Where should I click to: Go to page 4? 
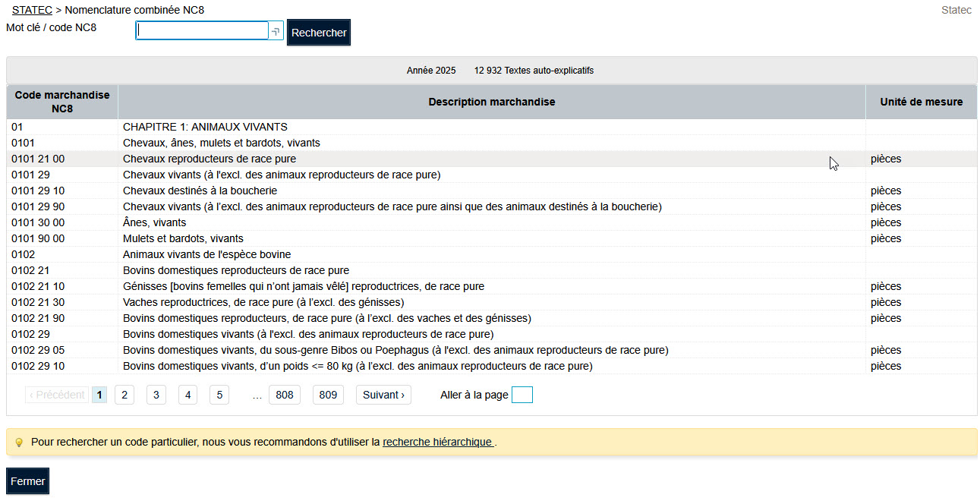(187, 395)
